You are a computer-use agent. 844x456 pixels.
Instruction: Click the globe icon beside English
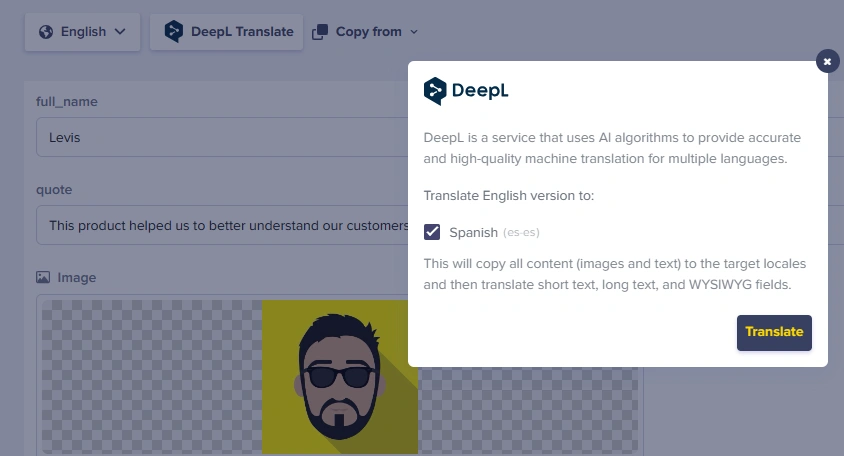pos(46,32)
